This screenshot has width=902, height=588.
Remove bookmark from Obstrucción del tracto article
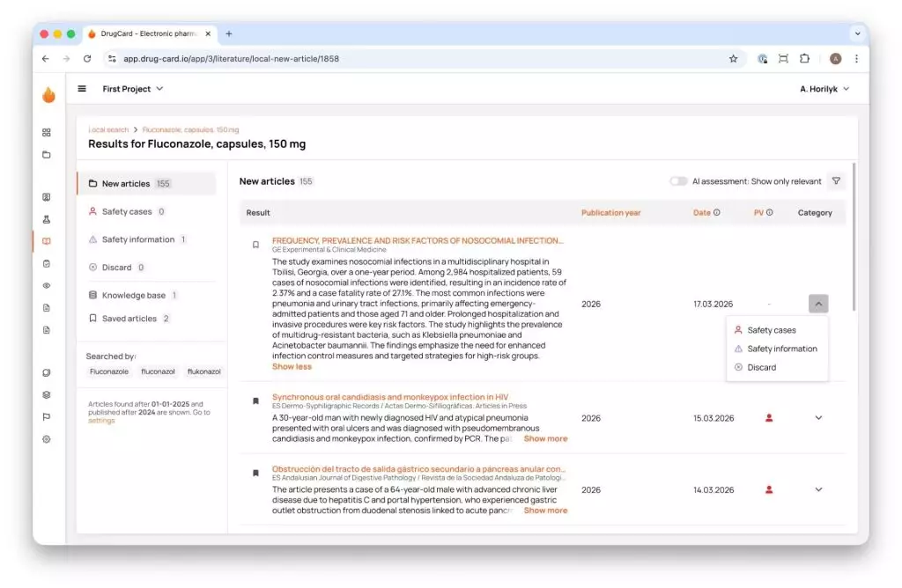256,473
